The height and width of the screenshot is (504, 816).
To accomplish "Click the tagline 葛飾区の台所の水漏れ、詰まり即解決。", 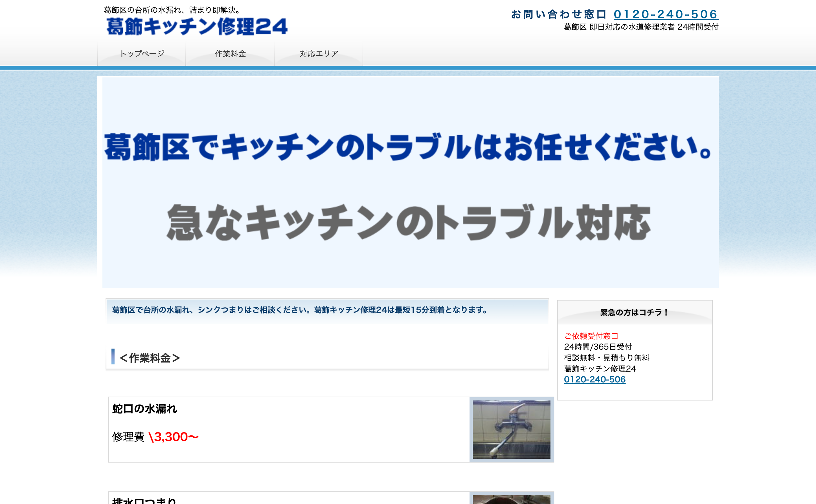I will click(173, 10).
